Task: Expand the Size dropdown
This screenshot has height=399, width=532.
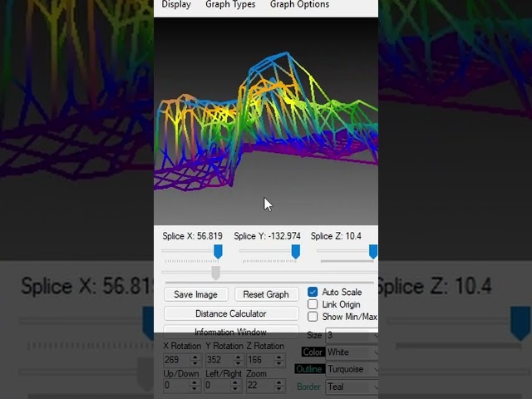Action: tap(376, 335)
